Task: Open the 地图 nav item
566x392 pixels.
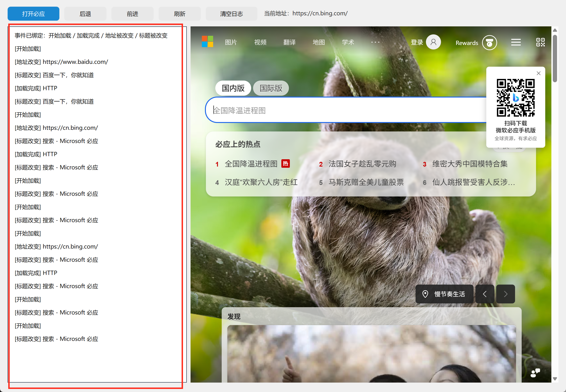Action: coord(319,42)
